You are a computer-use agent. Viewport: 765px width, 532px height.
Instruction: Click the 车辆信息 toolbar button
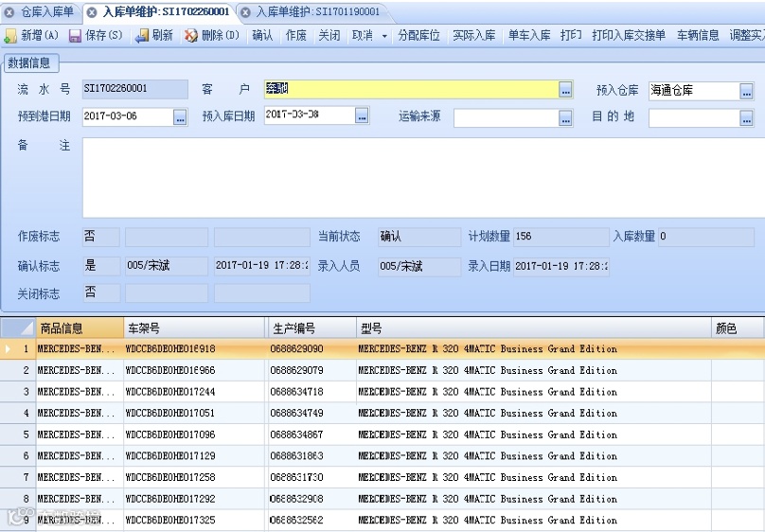coord(698,35)
